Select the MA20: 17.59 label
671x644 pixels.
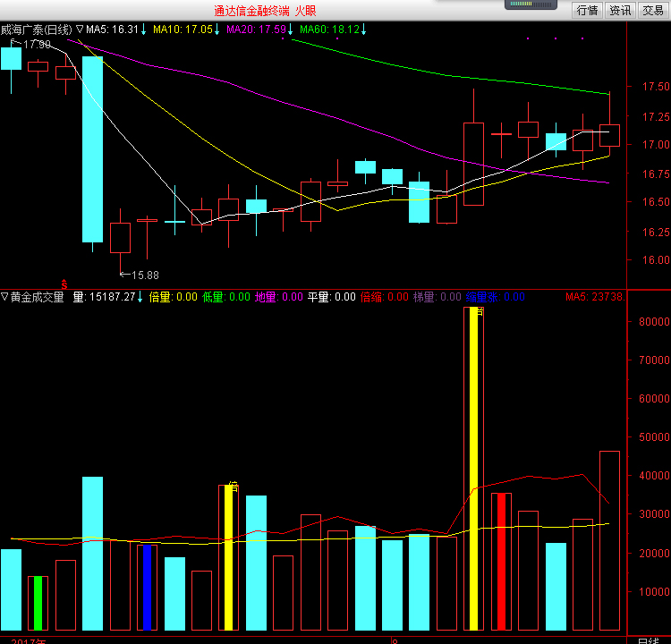pos(256,30)
